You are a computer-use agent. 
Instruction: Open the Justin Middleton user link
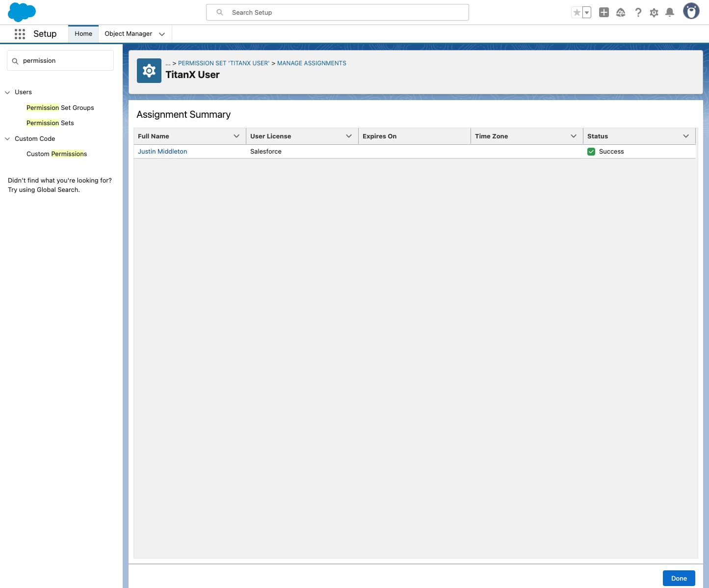coord(162,151)
